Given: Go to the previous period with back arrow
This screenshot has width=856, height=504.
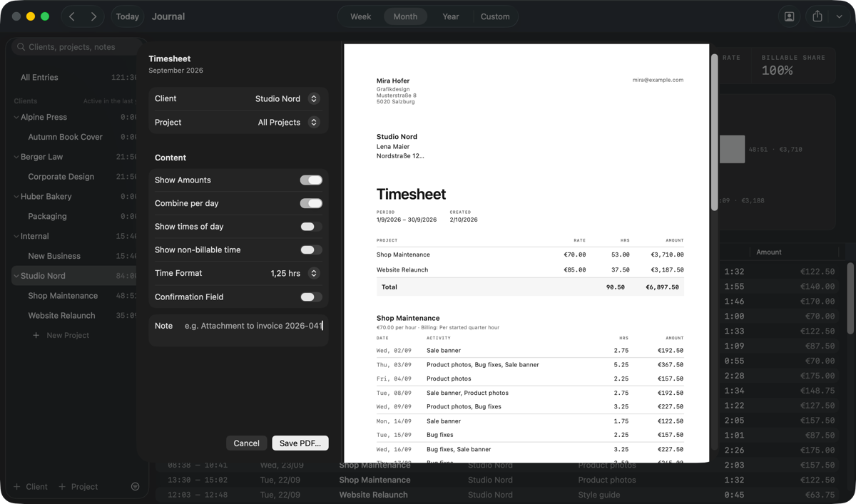Looking at the screenshot, I should pyautogui.click(x=72, y=16).
